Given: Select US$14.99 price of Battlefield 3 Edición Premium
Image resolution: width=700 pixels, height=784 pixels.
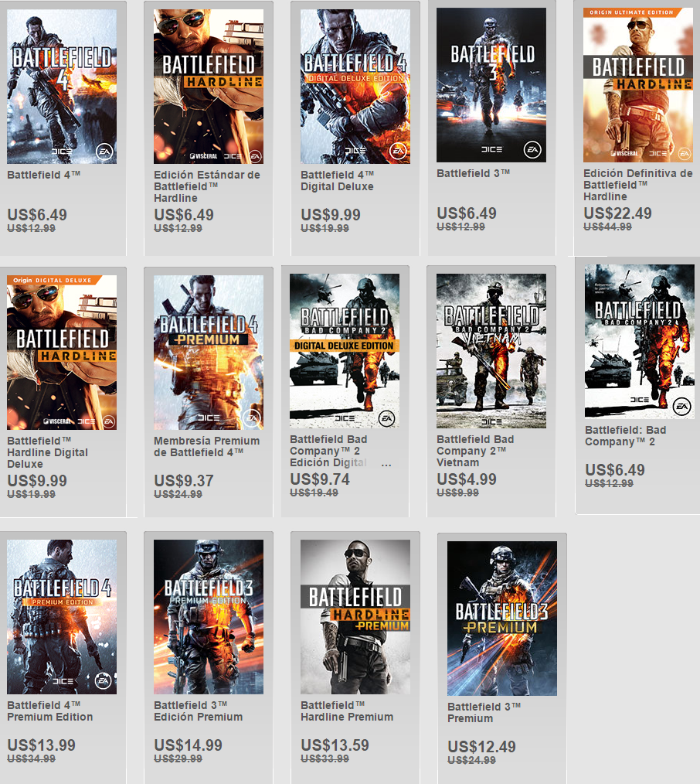Looking at the screenshot, I should pyautogui.click(x=189, y=745).
